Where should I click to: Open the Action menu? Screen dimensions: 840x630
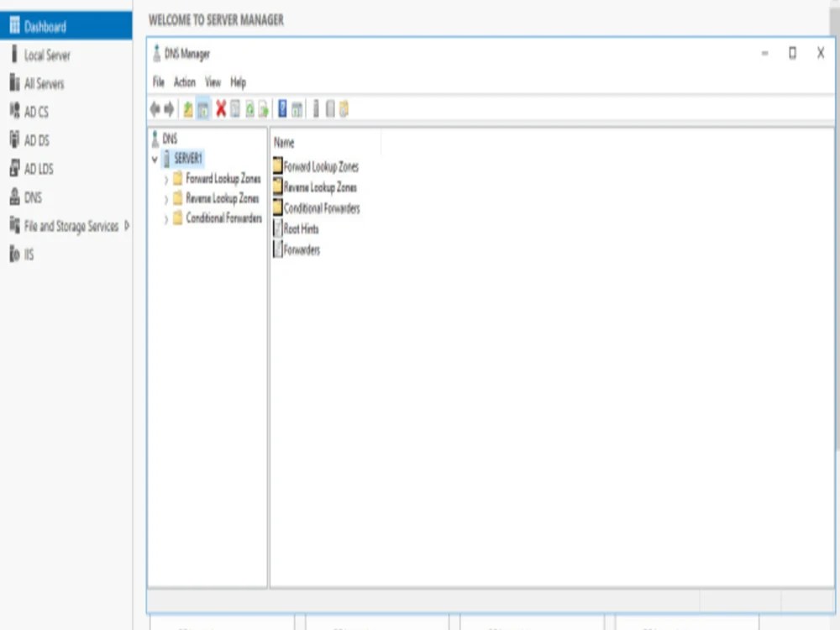point(183,82)
